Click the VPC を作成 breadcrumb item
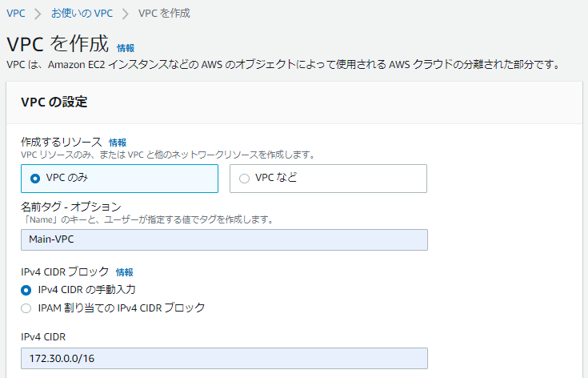Image resolution: width=588 pixels, height=378 pixels. (164, 13)
